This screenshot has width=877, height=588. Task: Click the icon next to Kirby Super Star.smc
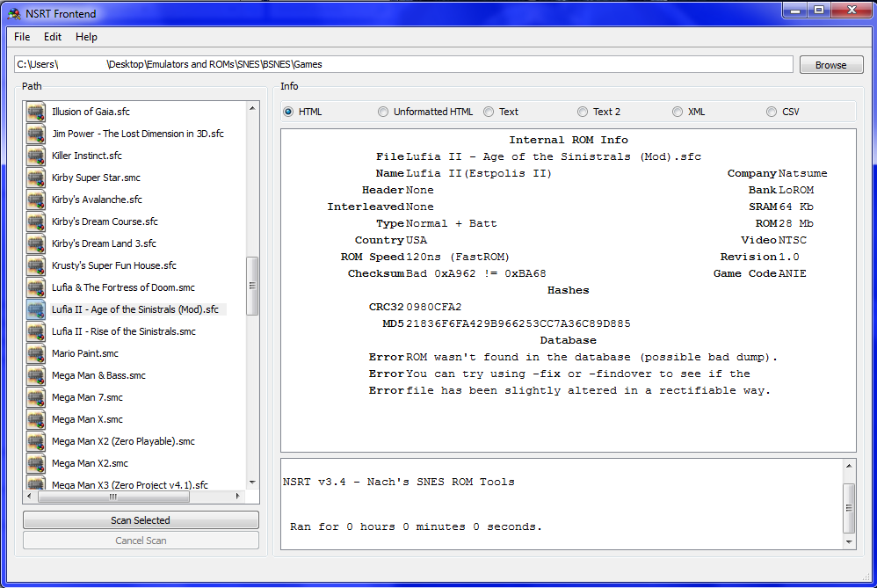point(36,178)
